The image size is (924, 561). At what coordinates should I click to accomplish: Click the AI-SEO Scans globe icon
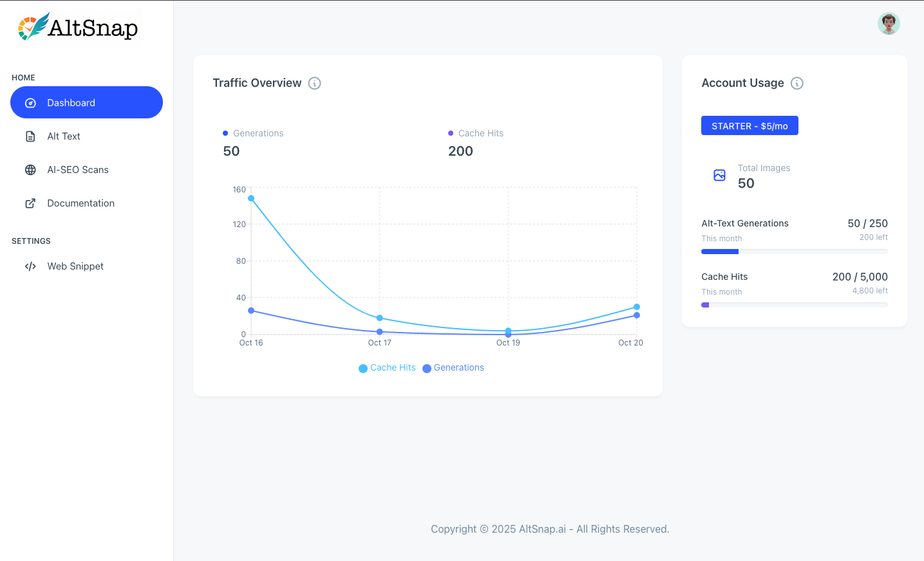[x=30, y=170]
